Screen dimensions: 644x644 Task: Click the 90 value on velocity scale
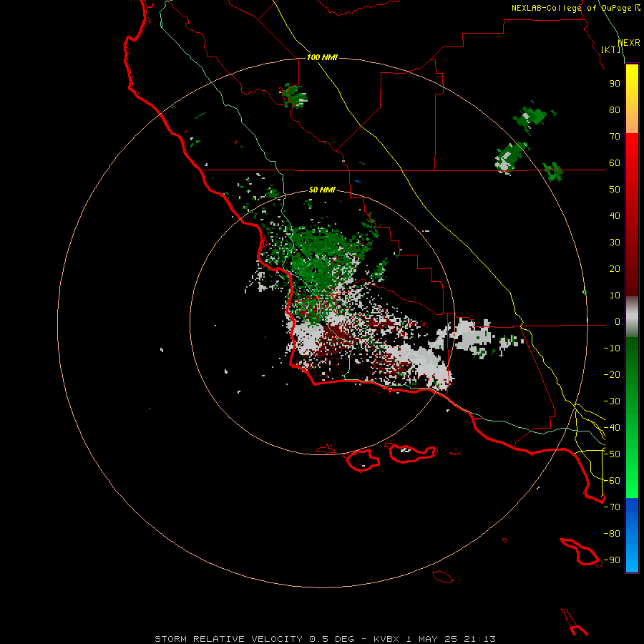(615, 84)
